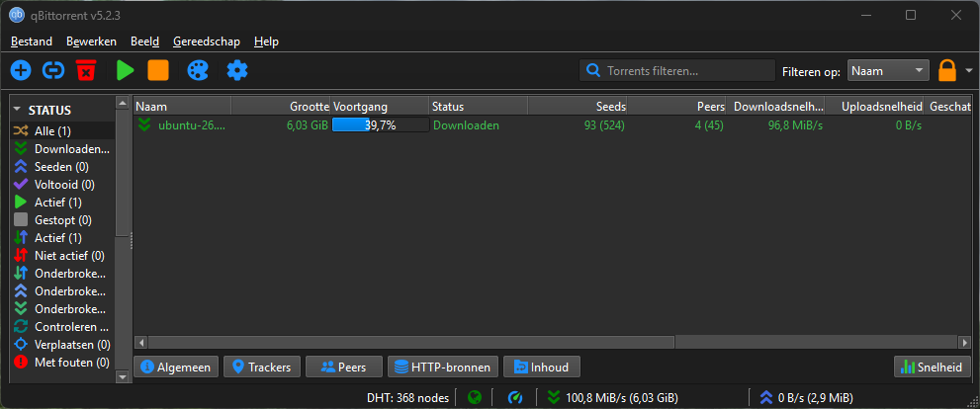Open preferences via the blue gear icon
Screen dimensions: 980x409
pos(237,70)
